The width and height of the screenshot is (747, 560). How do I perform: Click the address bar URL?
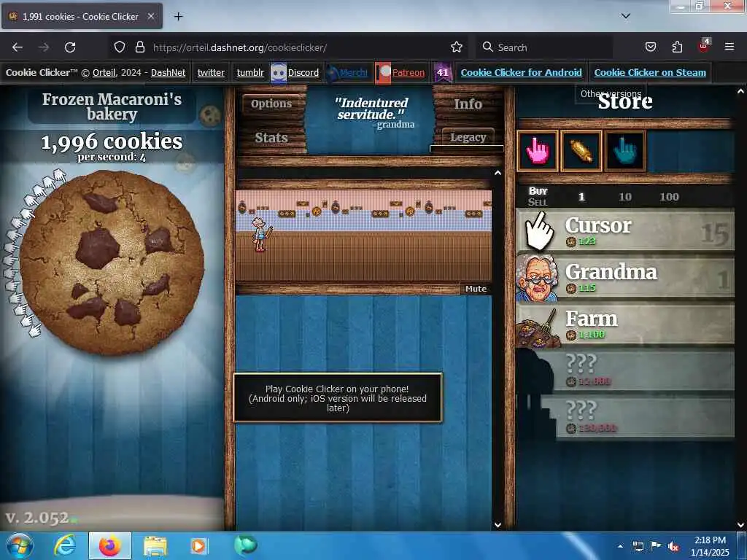[239, 47]
